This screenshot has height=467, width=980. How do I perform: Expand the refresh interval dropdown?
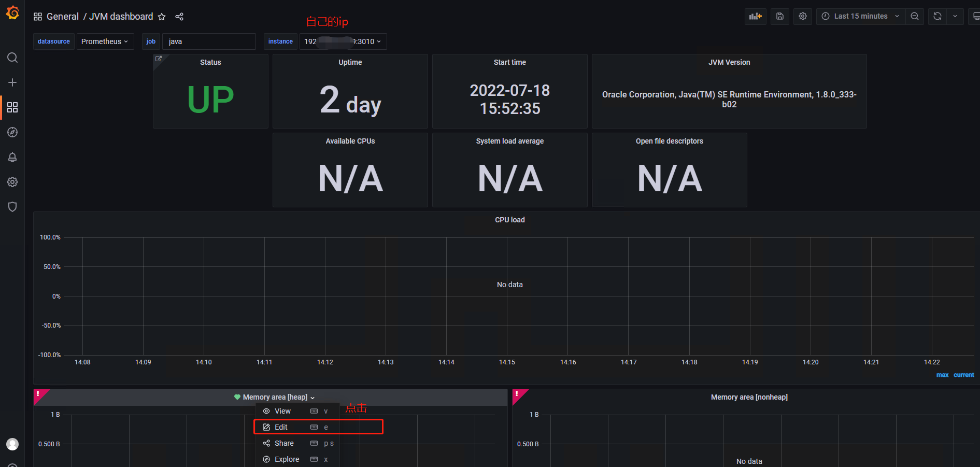pyautogui.click(x=955, y=16)
